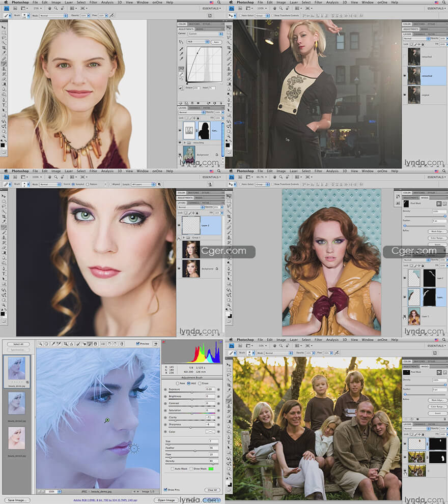
Task: Click the Clear All button in Camera Raw
Action: click(x=212, y=490)
